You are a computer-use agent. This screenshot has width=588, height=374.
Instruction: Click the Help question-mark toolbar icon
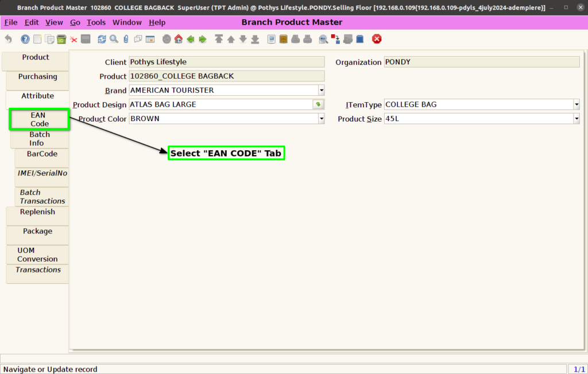[x=25, y=39]
